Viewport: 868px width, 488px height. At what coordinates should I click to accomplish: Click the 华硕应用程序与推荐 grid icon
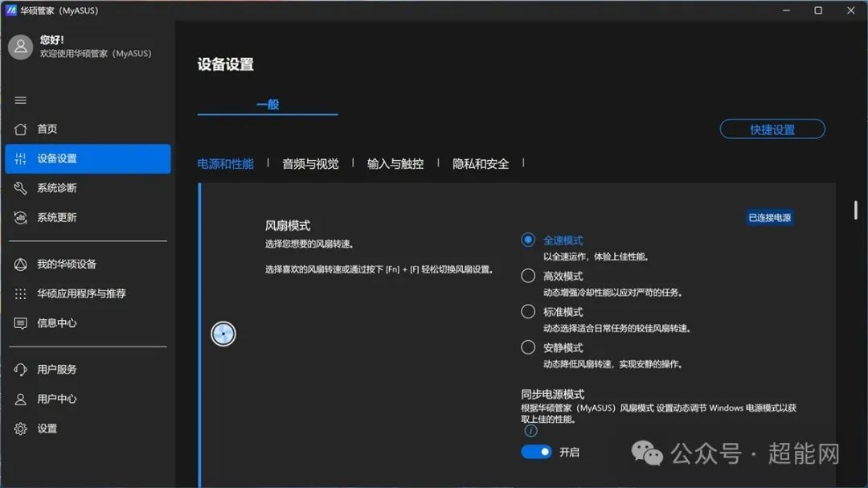point(20,293)
